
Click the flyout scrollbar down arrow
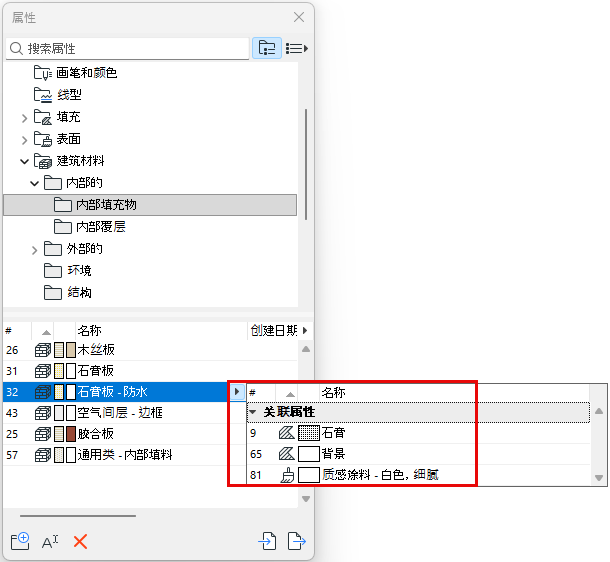599,478
